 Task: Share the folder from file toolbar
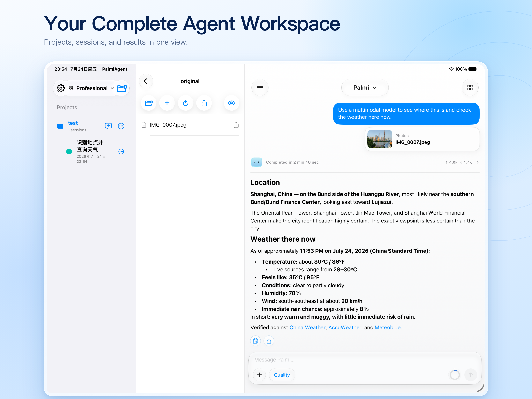point(204,103)
